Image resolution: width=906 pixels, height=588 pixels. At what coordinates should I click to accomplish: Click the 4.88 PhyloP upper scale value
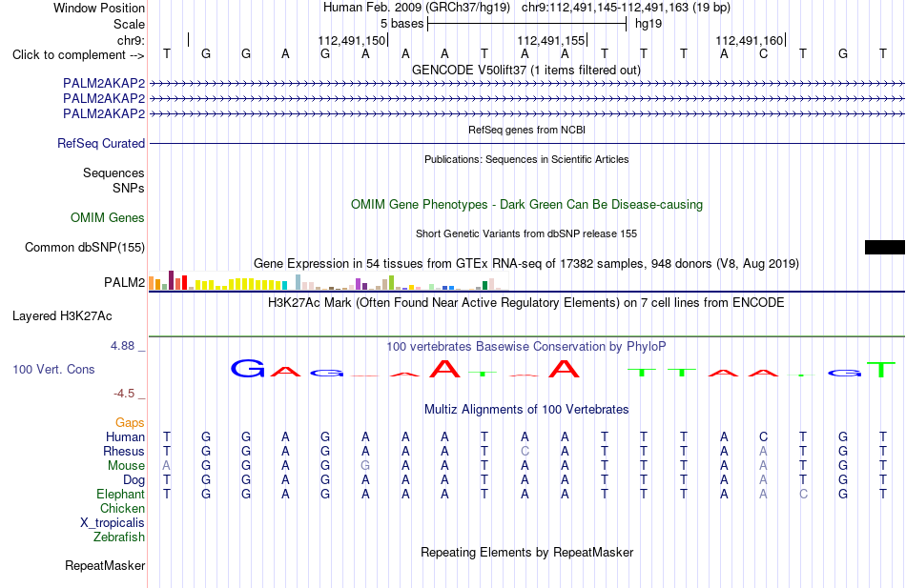click(x=122, y=345)
